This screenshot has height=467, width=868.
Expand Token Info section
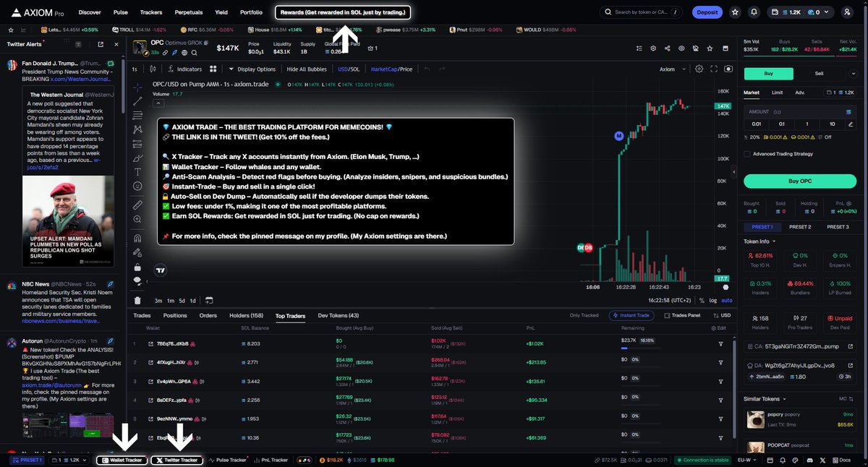point(760,241)
